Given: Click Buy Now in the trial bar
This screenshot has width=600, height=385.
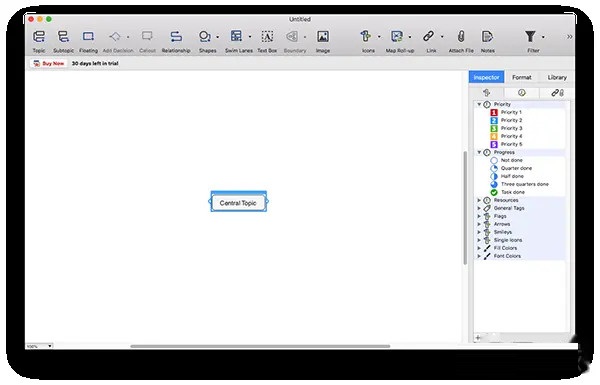Looking at the screenshot, I should tap(49, 64).
